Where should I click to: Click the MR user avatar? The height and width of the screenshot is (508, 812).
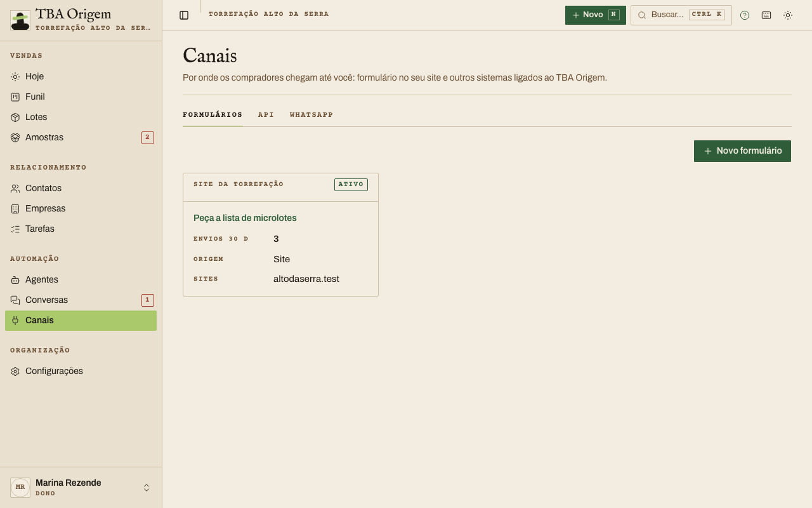coord(20,488)
